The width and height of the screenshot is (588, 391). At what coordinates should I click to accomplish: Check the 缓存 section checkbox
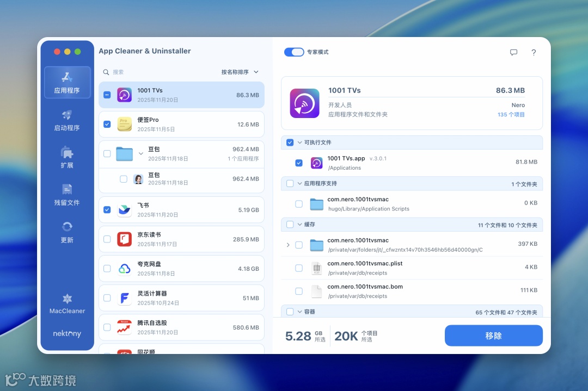point(290,225)
